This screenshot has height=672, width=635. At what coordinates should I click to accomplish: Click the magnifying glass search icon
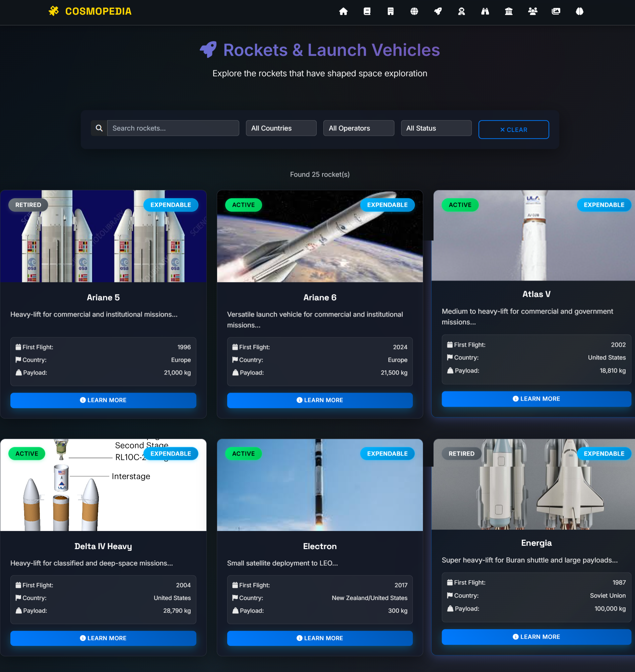point(99,128)
